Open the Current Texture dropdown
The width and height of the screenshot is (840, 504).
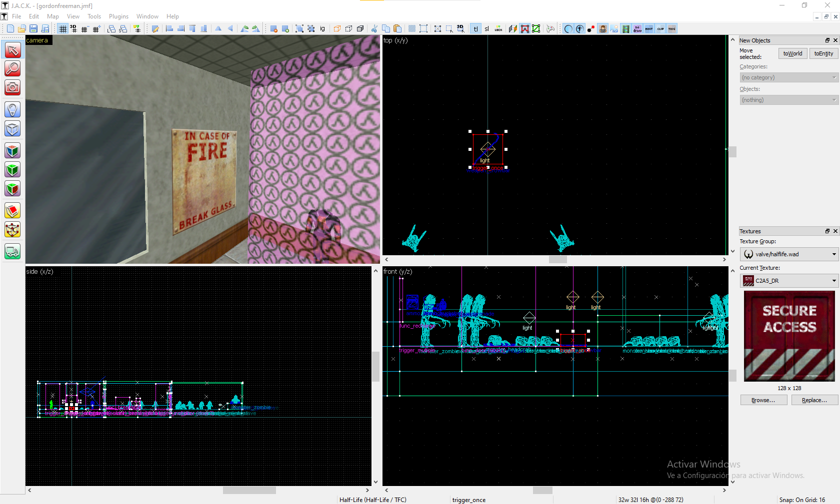pos(788,281)
